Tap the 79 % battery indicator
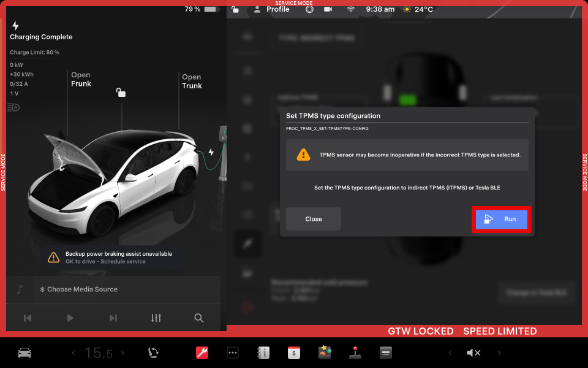Screen dimensions: 588x368 coord(202,9)
